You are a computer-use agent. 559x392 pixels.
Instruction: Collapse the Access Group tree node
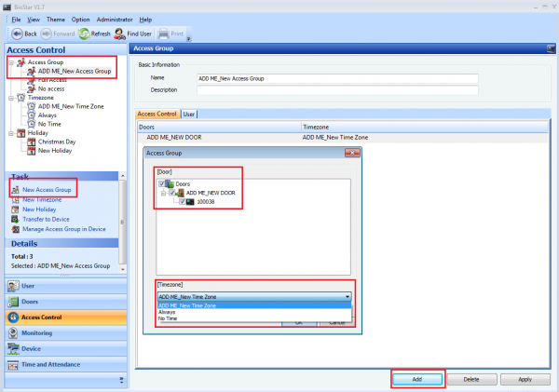[x=10, y=62]
